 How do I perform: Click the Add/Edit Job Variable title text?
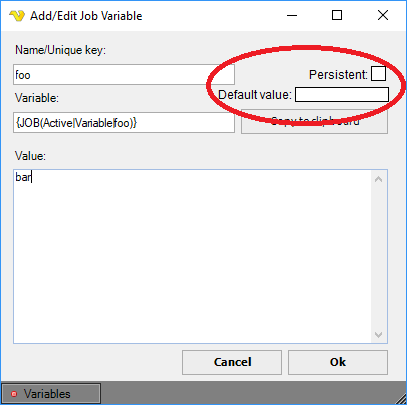(x=86, y=16)
